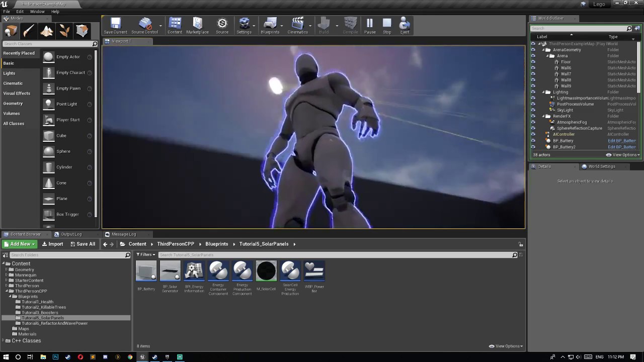Select the Landscape mode icon
644x362 pixels.
click(47, 31)
